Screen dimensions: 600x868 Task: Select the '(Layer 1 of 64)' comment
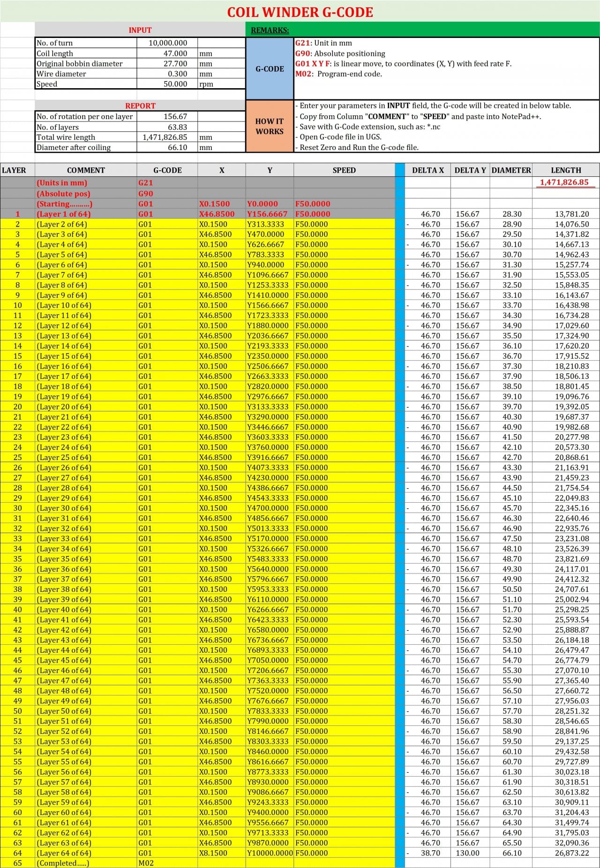coord(86,214)
